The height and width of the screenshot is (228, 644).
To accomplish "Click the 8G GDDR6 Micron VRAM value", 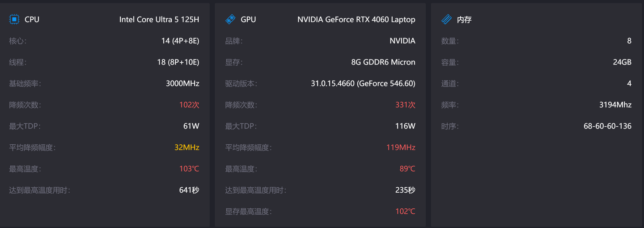I will (383, 62).
